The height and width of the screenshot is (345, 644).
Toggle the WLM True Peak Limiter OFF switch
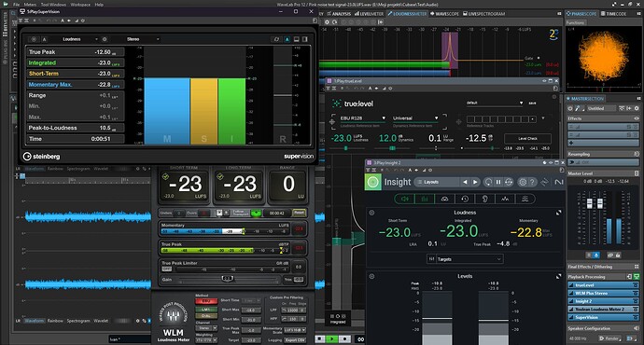[166, 269]
